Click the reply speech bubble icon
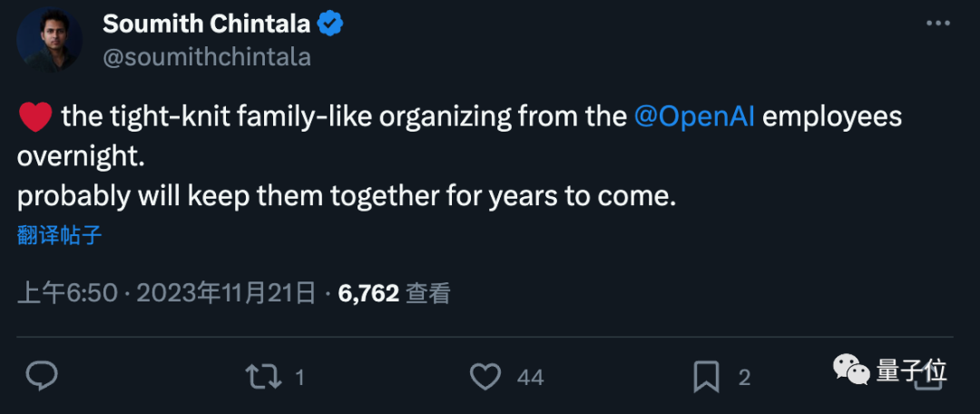This screenshot has width=980, height=414. [x=42, y=376]
